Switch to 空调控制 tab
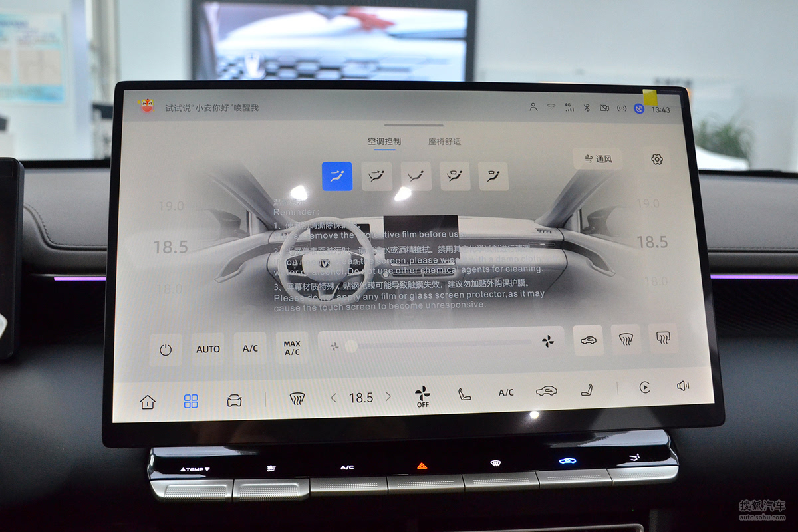The height and width of the screenshot is (532, 798). (x=384, y=142)
